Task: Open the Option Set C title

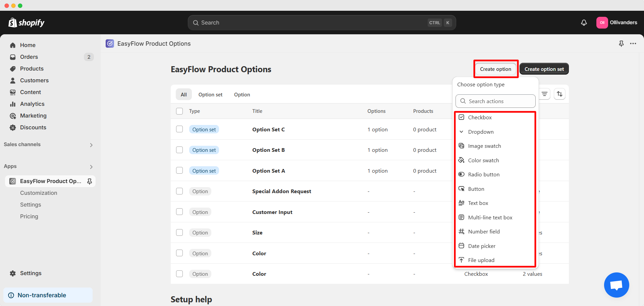Action: tap(268, 129)
